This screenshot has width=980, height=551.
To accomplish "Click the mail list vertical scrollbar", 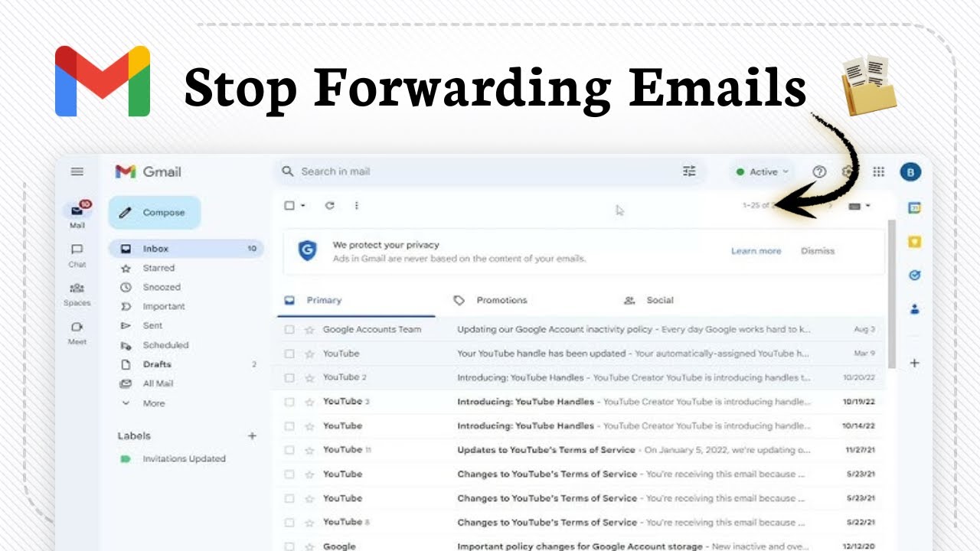I will (x=891, y=293).
